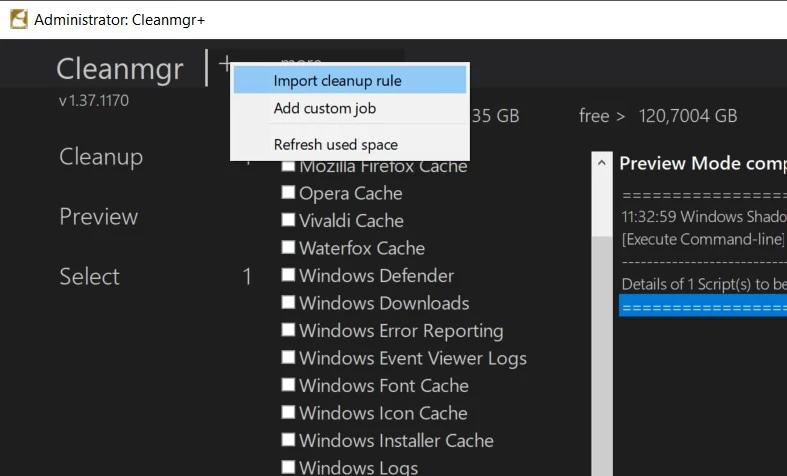Check Windows Event Viewer Logs box

pyautogui.click(x=288, y=358)
